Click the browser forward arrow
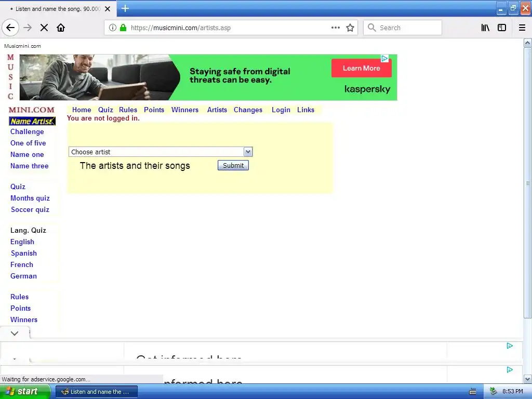Screen dimensions: 532x399 click(28, 28)
